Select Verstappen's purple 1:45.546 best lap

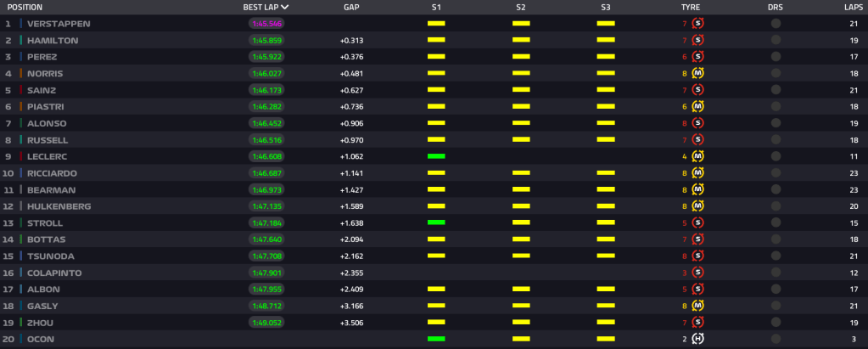tap(266, 24)
